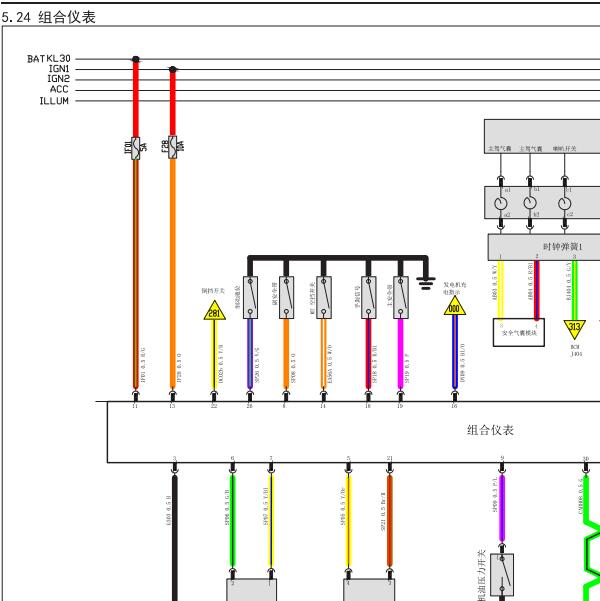Click the yellow 313 reference triangle
600x601 pixels.
pos(574,330)
